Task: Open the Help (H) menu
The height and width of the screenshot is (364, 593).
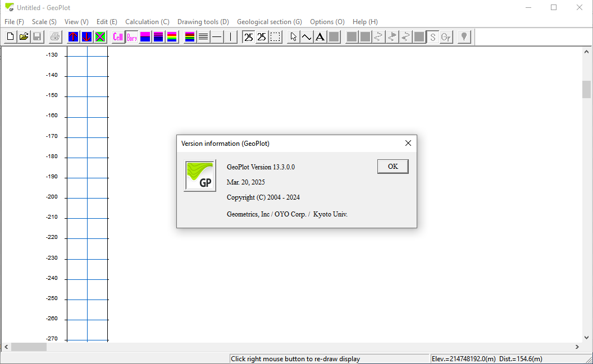Action: tap(365, 22)
